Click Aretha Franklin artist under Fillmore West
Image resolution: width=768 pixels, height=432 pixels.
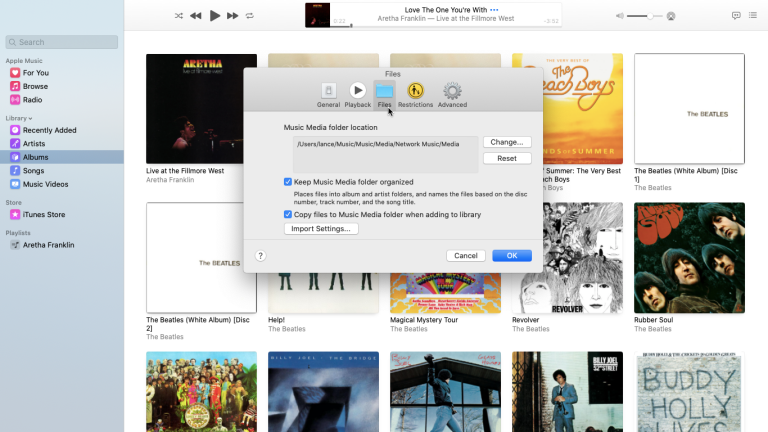click(x=170, y=180)
